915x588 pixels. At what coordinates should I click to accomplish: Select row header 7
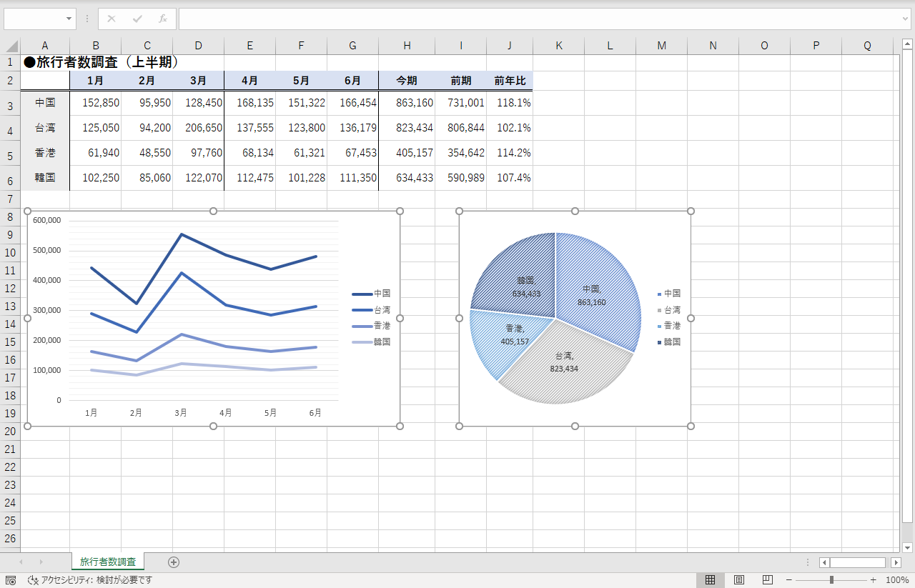pyautogui.click(x=10, y=199)
